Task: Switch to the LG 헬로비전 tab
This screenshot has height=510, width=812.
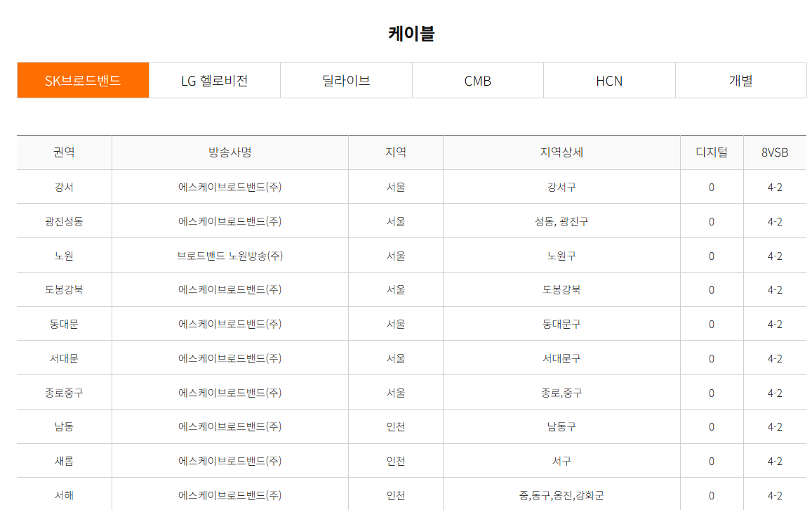Action: (x=214, y=80)
